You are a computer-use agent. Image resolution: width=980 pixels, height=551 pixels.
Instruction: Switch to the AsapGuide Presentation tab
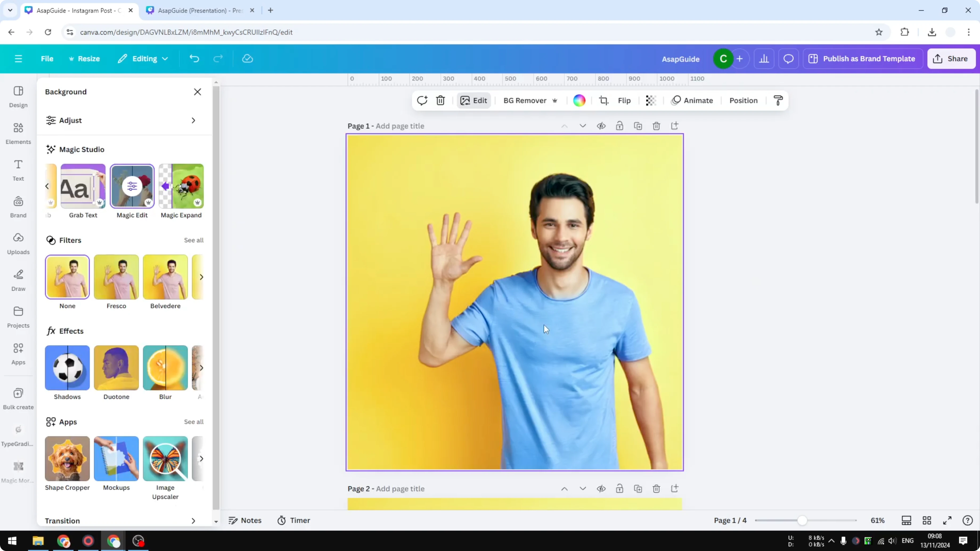point(198,10)
